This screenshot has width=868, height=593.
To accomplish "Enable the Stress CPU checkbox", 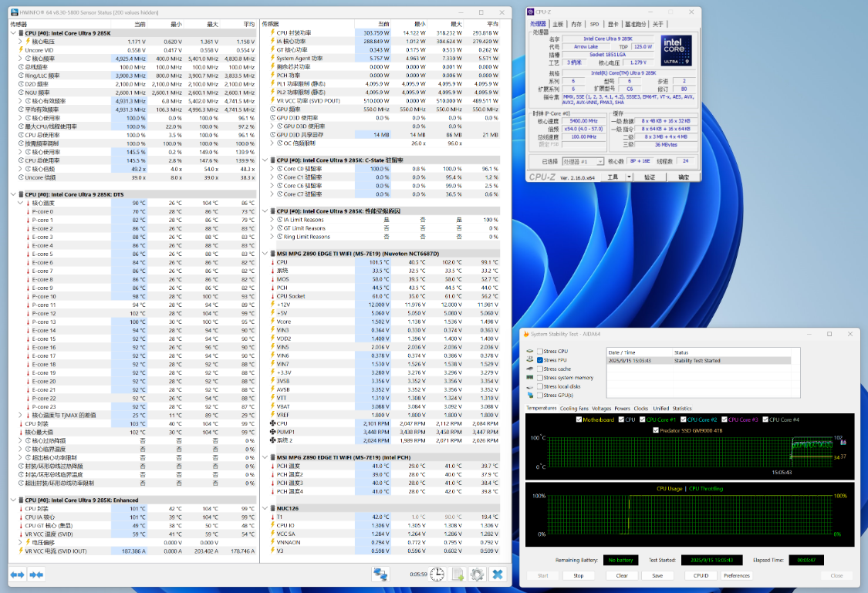I will 540,351.
